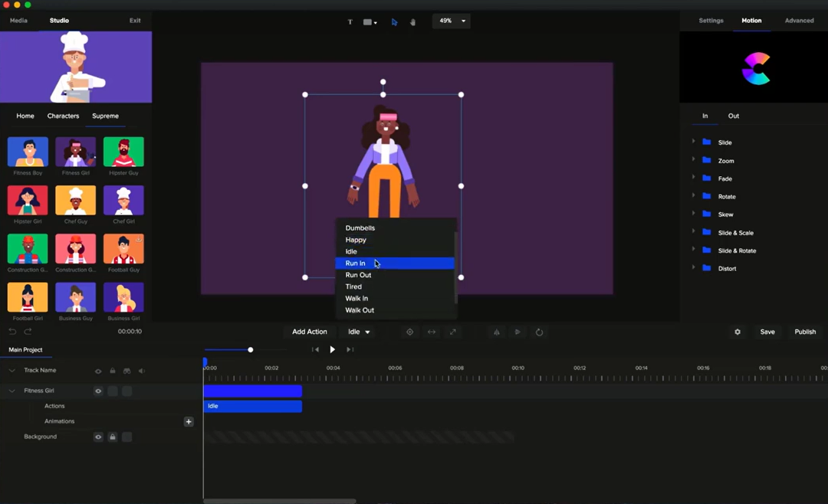The height and width of the screenshot is (504, 828).
Task: Toggle solo box on Background track
Action: click(x=127, y=437)
